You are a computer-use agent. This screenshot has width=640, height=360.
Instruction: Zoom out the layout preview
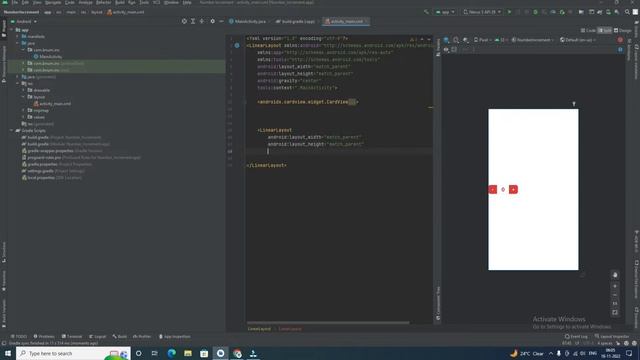pos(615,295)
